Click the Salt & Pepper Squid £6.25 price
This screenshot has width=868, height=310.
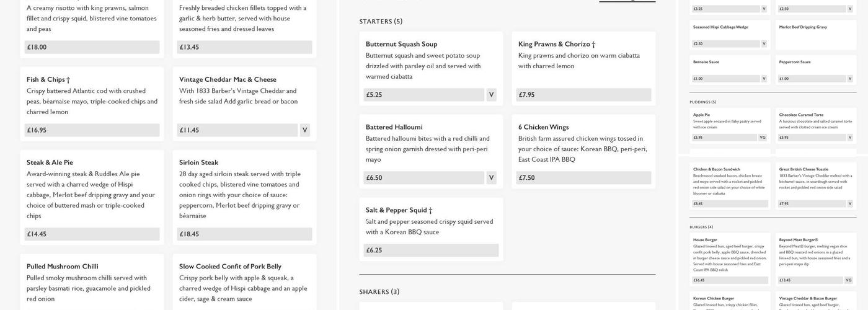[430, 250]
